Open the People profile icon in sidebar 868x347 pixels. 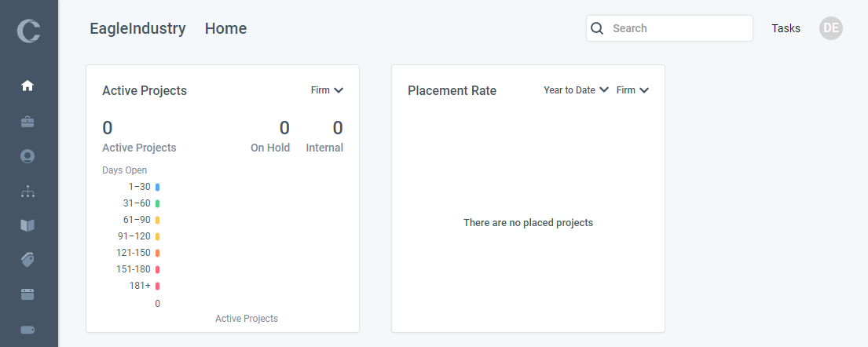pos(27,155)
